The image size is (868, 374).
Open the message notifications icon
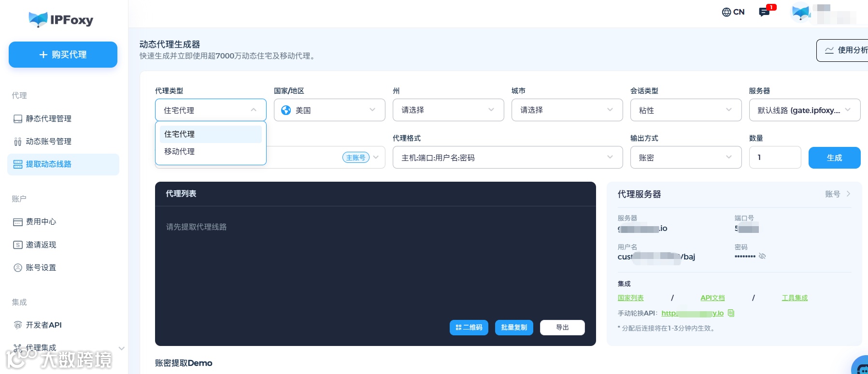tap(764, 12)
